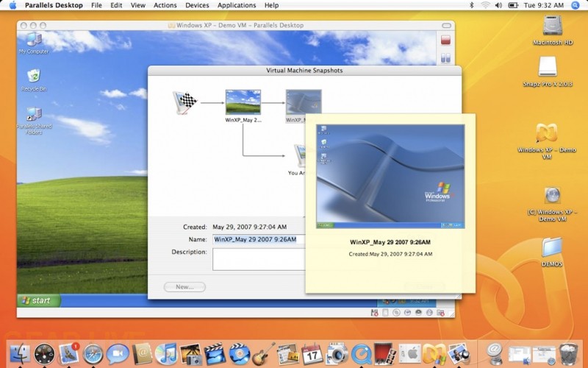The height and width of the screenshot is (368, 588).
Task: Select the dimmed second snapshot thumbnail
Action: pos(304,102)
